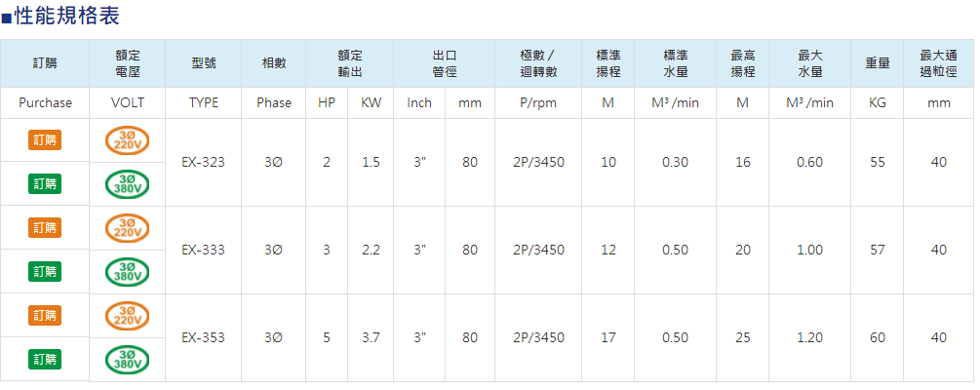Click 2P/3450 in the EX-333 row
Image resolution: width=980 pixels, height=390 pixels.
point(538,250)
